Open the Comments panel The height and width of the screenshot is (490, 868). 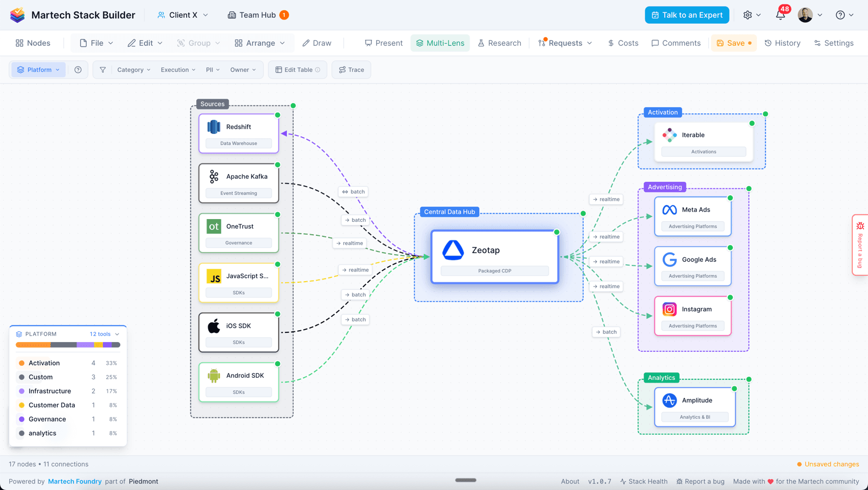[x=676, y=43]
